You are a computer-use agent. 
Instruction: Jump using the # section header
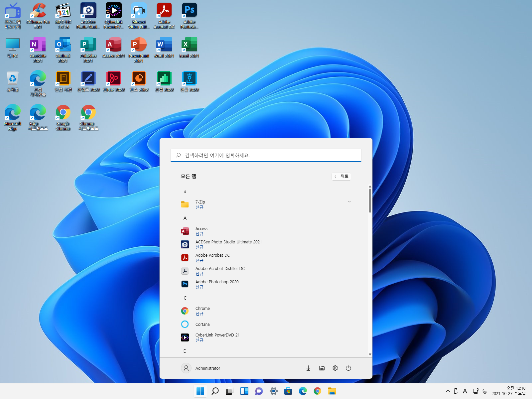185,192
